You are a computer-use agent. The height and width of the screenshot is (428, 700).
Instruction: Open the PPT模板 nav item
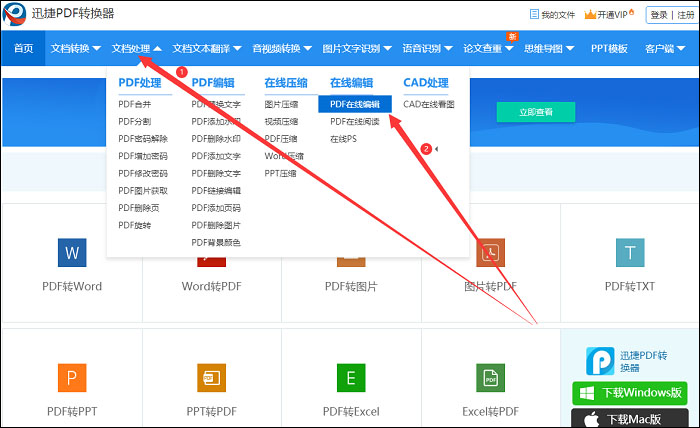point(609,48)
